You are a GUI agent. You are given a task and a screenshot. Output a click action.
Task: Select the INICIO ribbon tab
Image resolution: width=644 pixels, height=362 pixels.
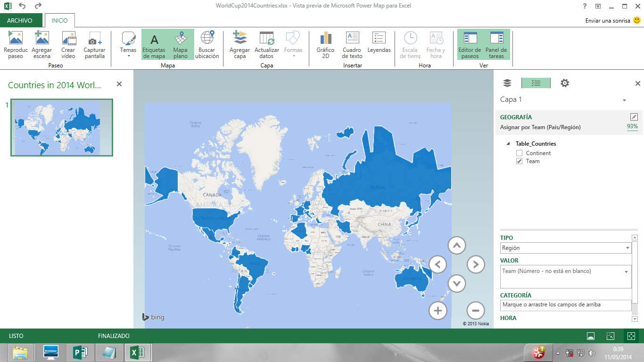pyautogui.click(x=60, y=20)
